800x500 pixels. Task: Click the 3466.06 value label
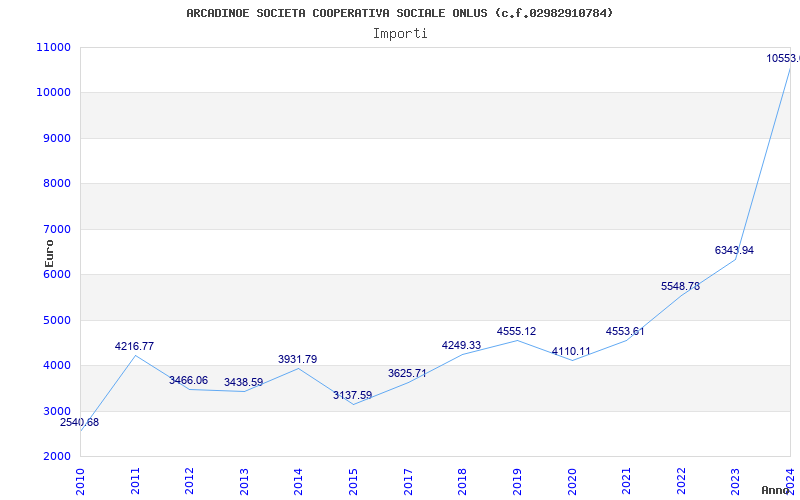(x=188, y=380)
